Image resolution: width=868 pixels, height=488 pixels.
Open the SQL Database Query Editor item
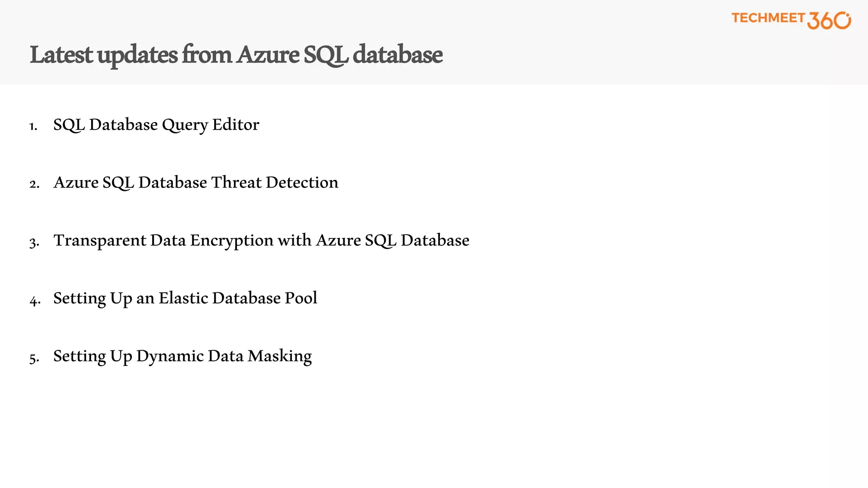coord(156,125)
